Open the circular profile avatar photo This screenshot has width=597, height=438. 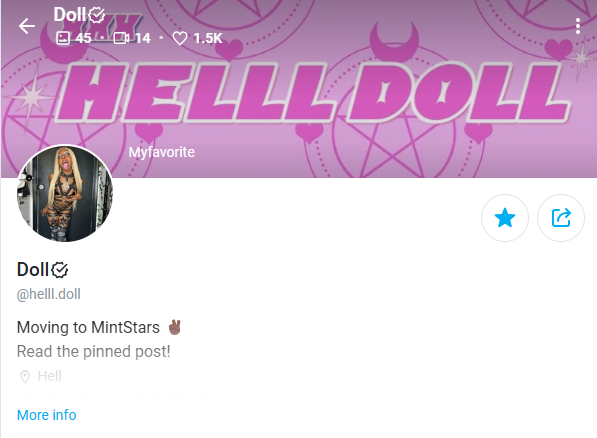click(x=65, y=193)
